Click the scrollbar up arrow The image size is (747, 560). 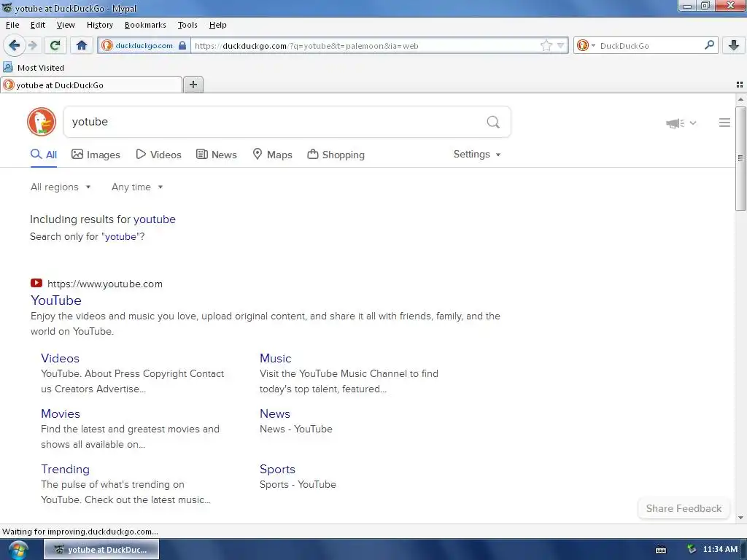point(740,99)
